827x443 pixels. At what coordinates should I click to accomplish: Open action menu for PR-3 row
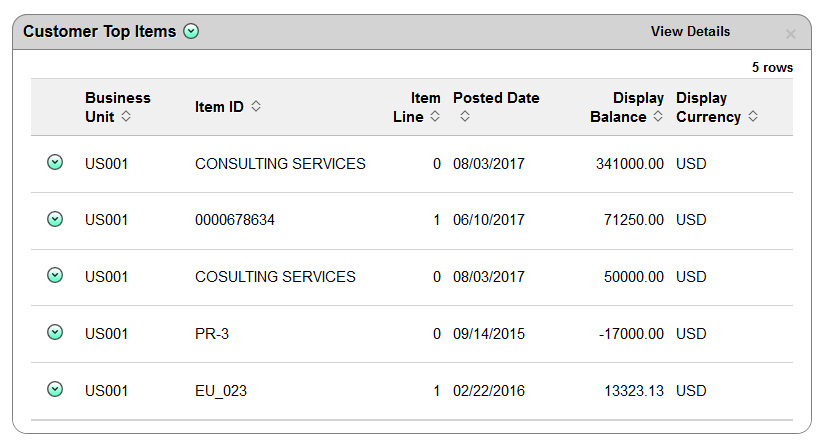pos(55,332)
